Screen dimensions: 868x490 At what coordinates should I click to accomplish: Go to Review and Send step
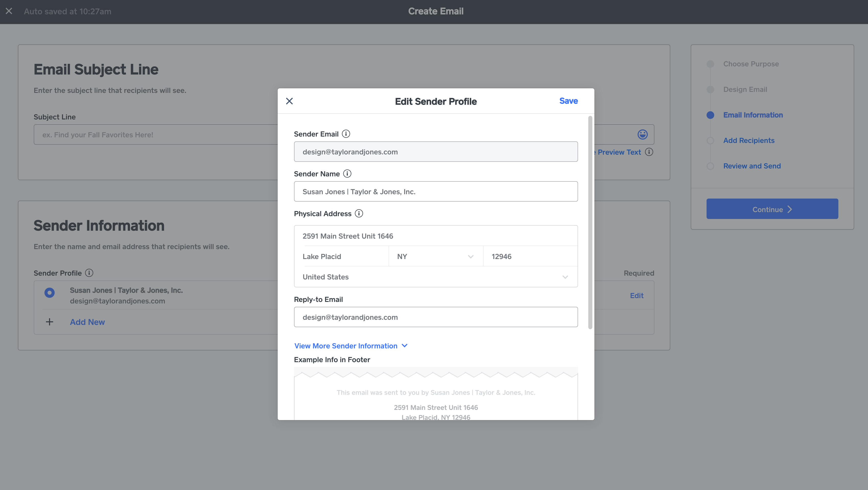(752, 166)
